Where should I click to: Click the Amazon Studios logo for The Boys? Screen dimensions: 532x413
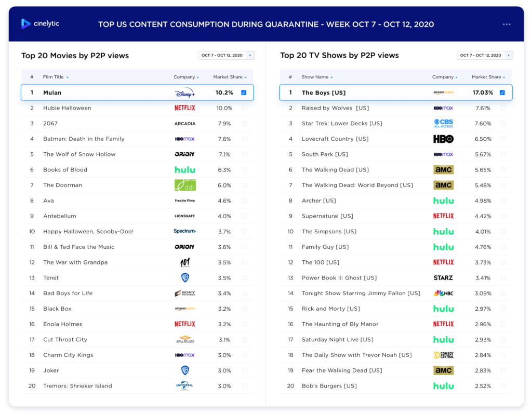click(444, 92)
